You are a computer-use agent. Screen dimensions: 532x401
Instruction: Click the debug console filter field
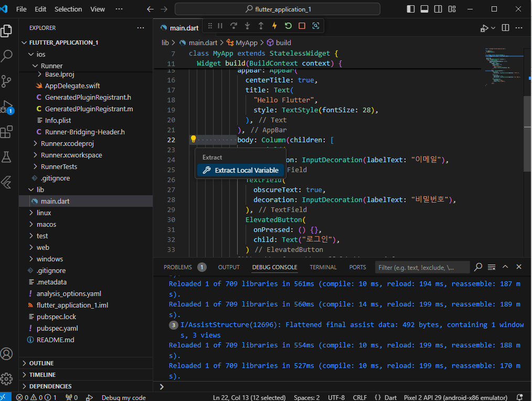pos(422,267)
